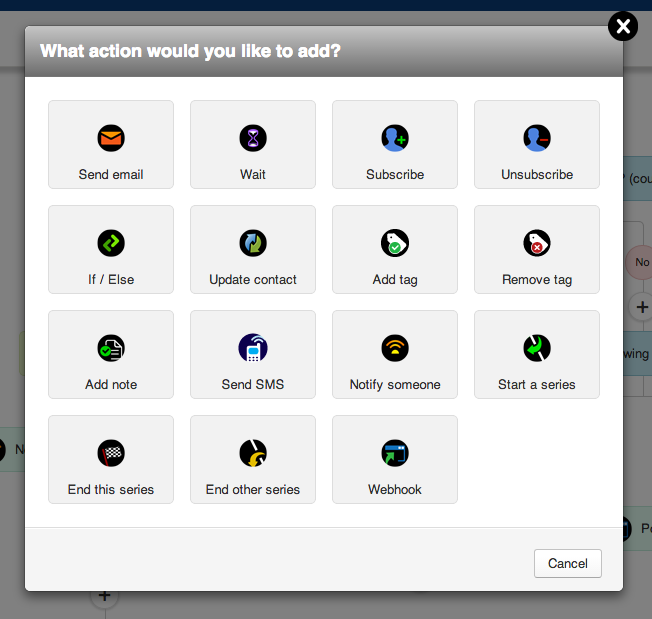Image resolution: width=652 pixels, height=619 pixels.
Task: Select the Add tag icon
Action: (395, 243)
